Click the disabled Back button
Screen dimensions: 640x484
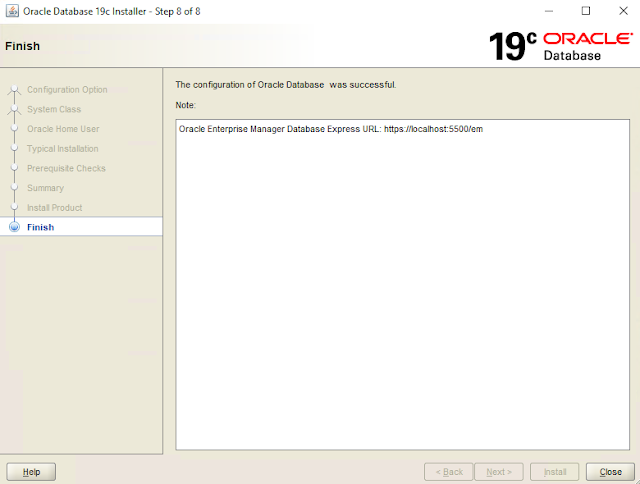[449, 472]
